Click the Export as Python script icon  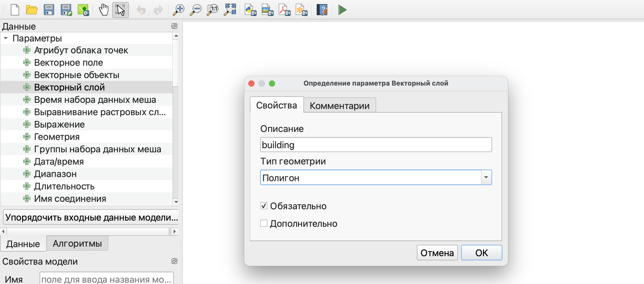point(250,10)
